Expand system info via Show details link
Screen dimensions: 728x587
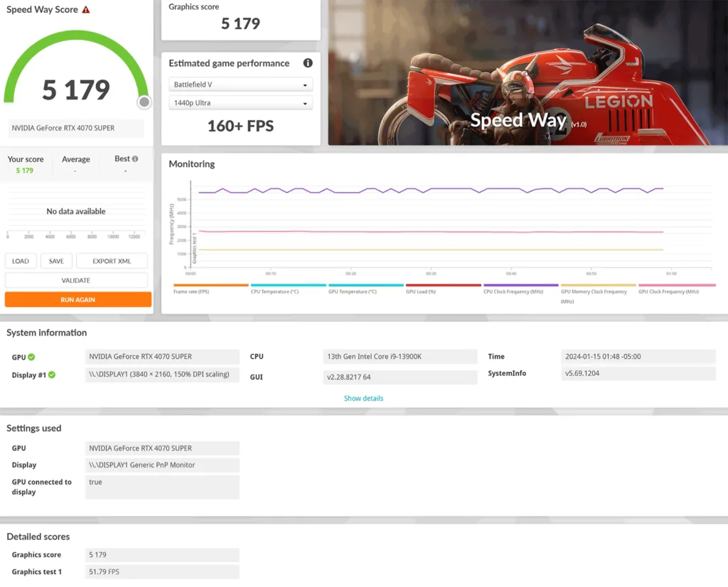click(363, 398)
